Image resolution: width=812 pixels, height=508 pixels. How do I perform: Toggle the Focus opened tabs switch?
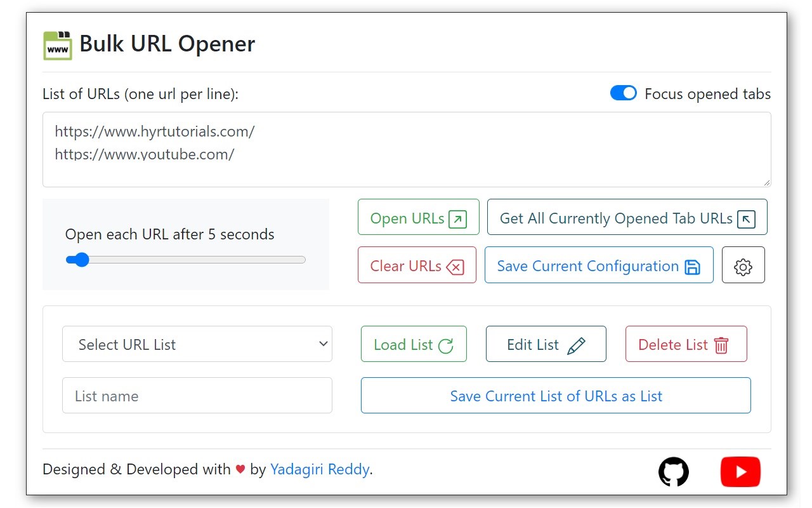coord(624,93)
